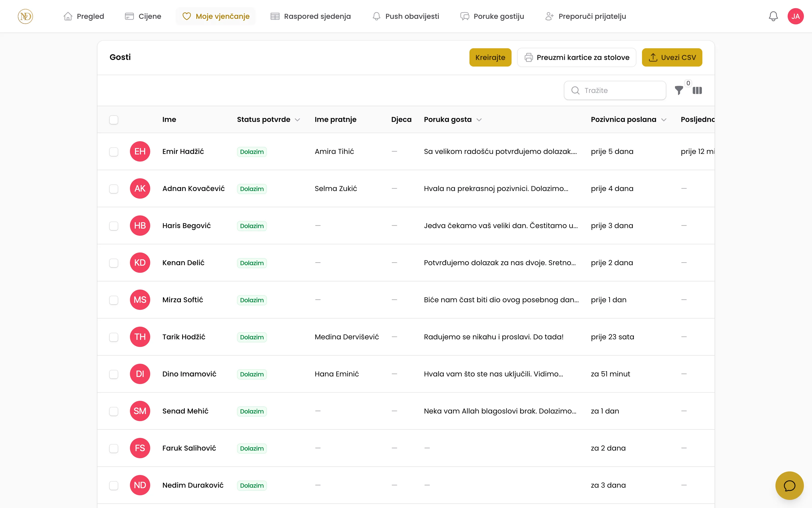The width and height of the screenshot is (812, 508).
Task: Click companion name Medina Dervišević
Action: click(347, 337)
